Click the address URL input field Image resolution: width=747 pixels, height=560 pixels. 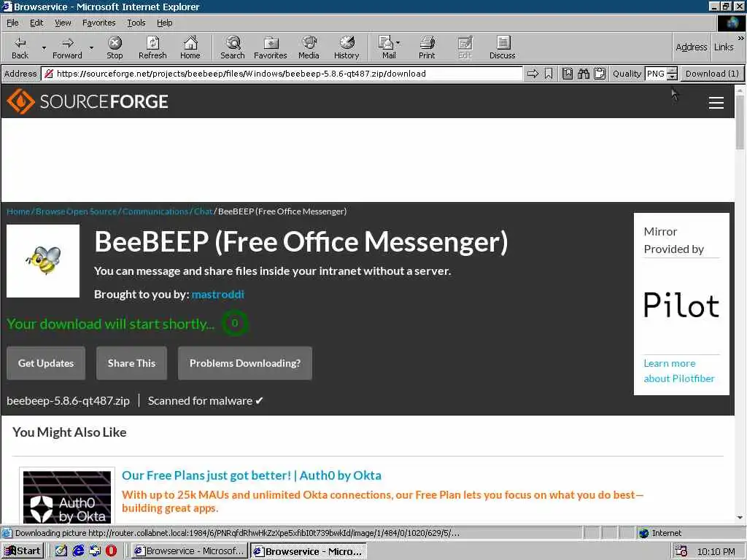283,74
